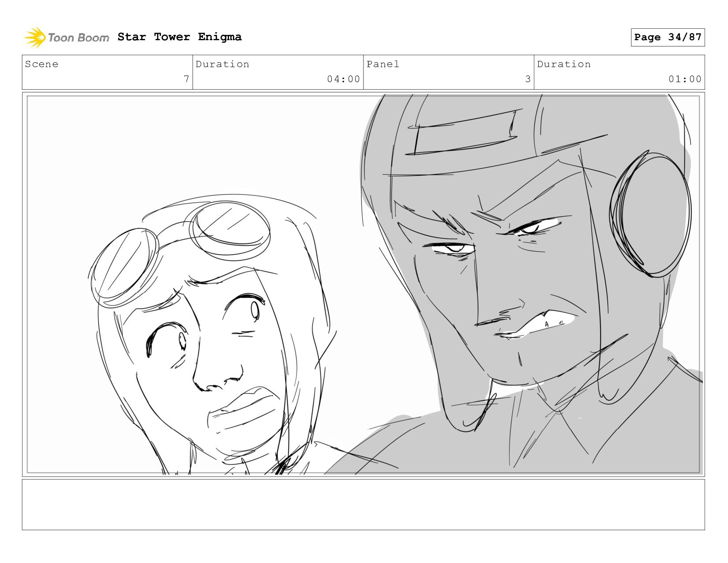Click the 'Star Tower Enigma' title text
Screen dimensions: 728x563
pos(180,37)
